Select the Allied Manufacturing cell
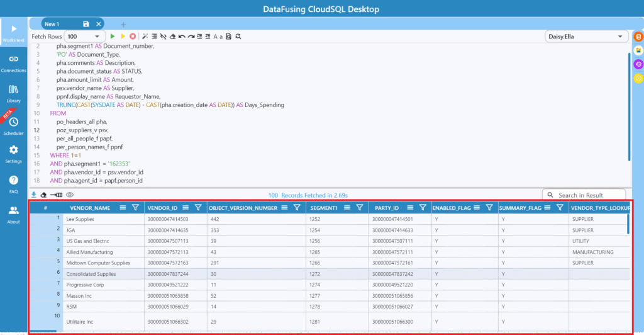The image size is (644, 335). (104, 252)
